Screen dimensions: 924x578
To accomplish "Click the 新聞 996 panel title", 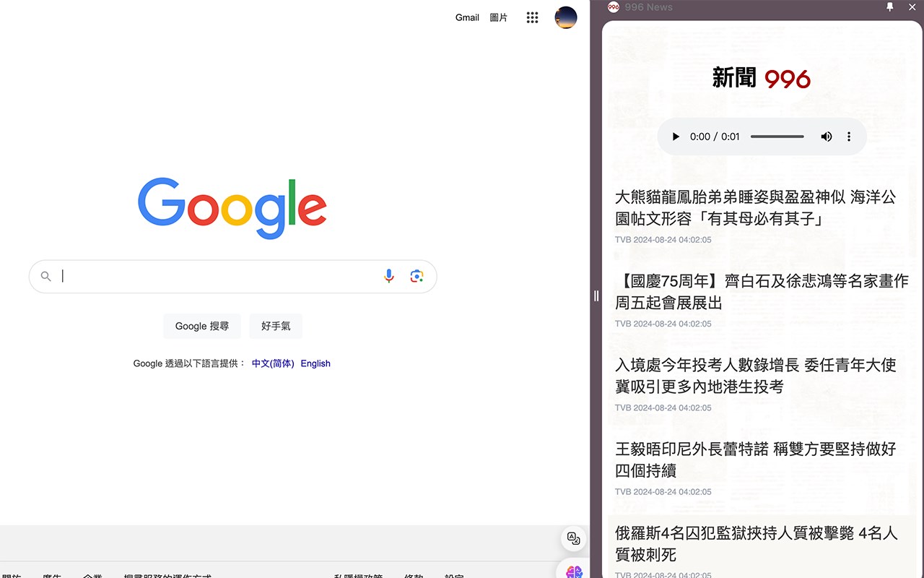I will point(762,78).
